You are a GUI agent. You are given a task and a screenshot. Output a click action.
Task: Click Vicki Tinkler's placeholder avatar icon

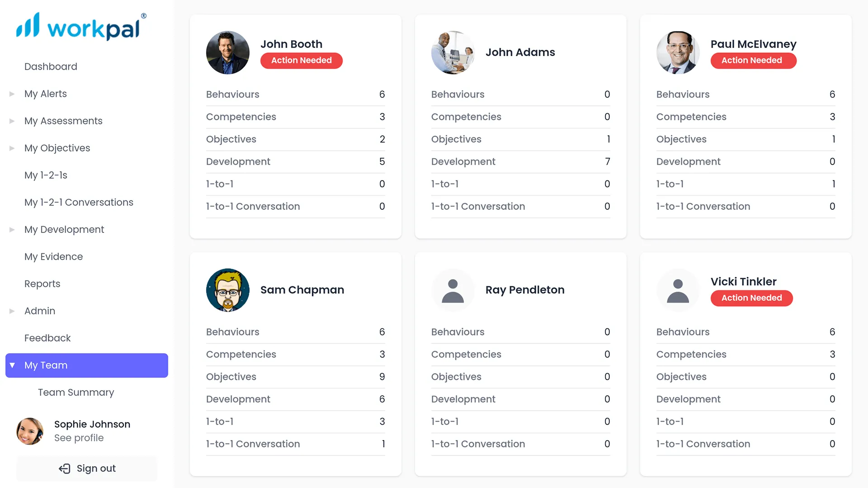[x=678, y=290]
